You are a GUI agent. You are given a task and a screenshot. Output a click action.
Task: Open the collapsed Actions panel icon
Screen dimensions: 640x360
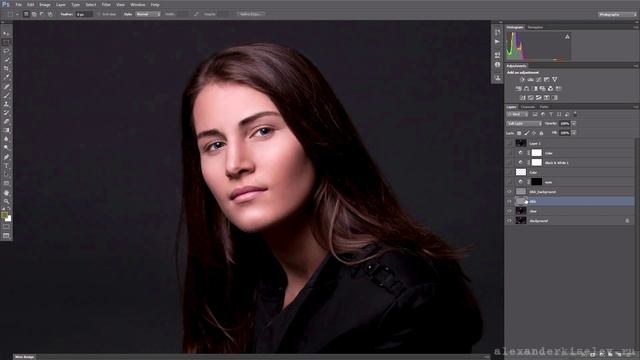tap(497, 42)
